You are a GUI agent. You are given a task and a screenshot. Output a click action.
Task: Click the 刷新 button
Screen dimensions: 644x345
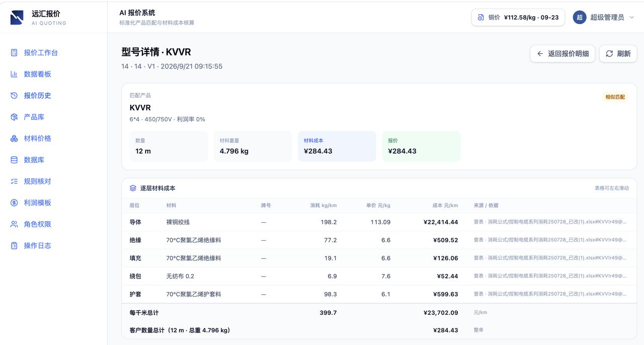[618, 54]
